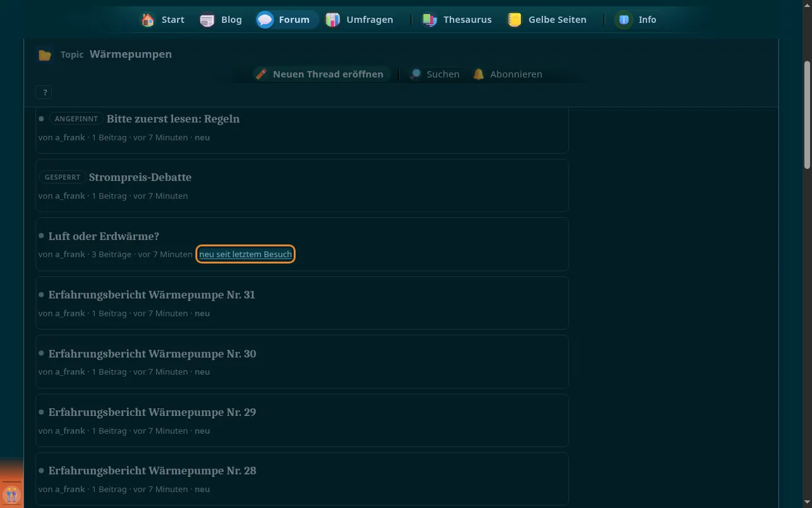Click the GESPERRT badge
Image resolution: width=812 pixels, height=508 pixels.
click(62, 177)
